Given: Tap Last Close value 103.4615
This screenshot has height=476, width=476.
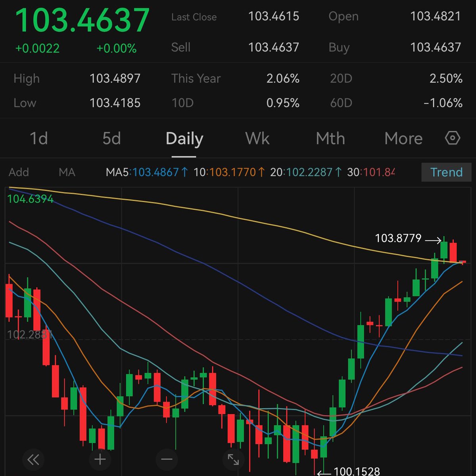Looking at the screenshot, I should point(274,16).
